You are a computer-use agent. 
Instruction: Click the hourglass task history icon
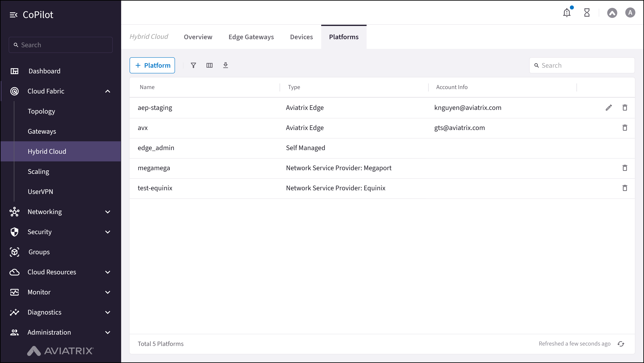point(587,13)
